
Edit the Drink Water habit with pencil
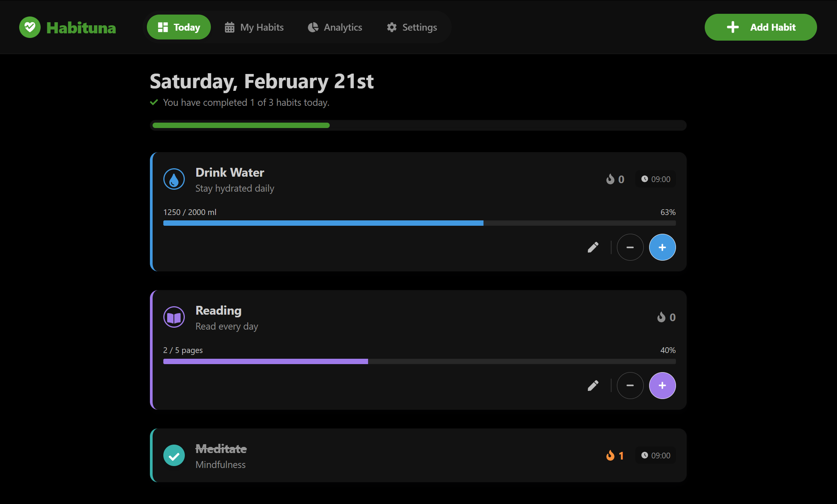click(x=593, y=247)
